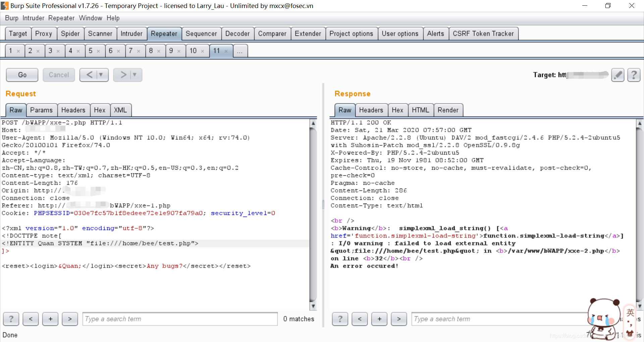Screen dimensions: 644x342
Task: Focus the response search term field
Action: point(500,319)
